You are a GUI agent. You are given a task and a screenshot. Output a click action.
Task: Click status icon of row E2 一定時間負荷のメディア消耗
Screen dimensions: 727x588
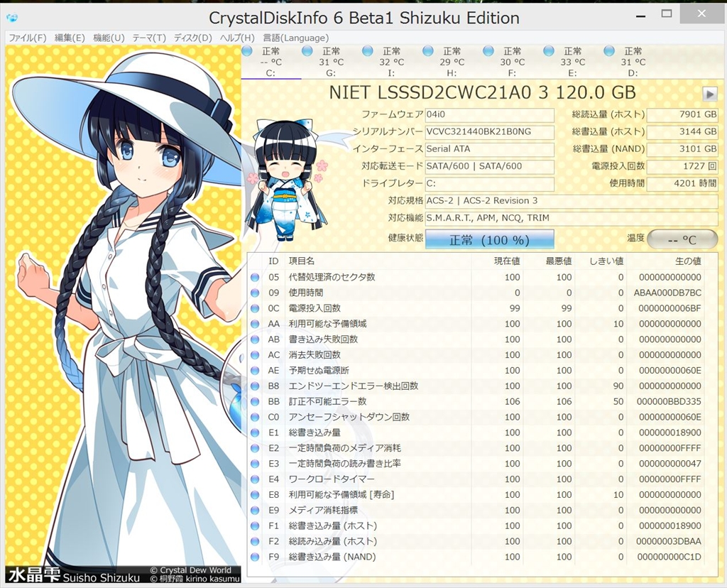point(255,448)
